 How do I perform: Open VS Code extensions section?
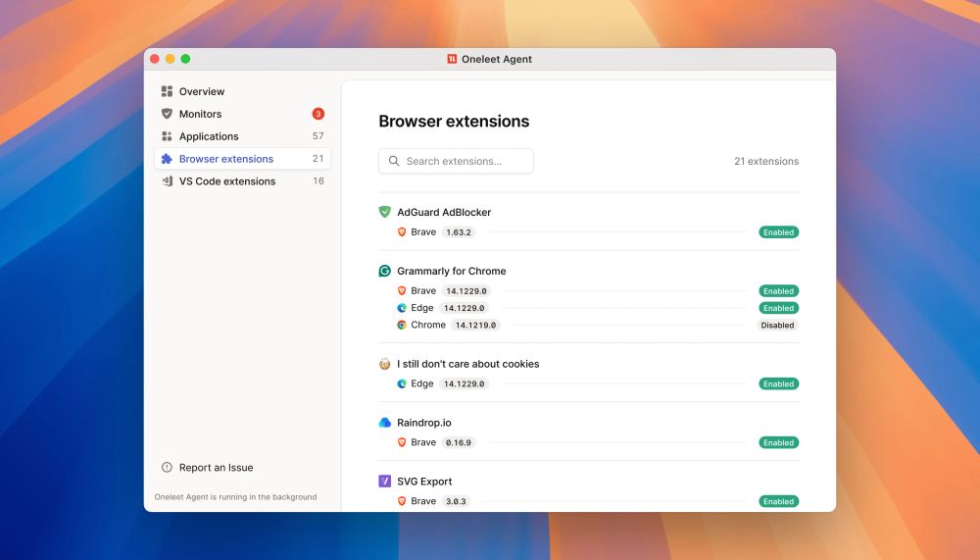tap(242, 181)
